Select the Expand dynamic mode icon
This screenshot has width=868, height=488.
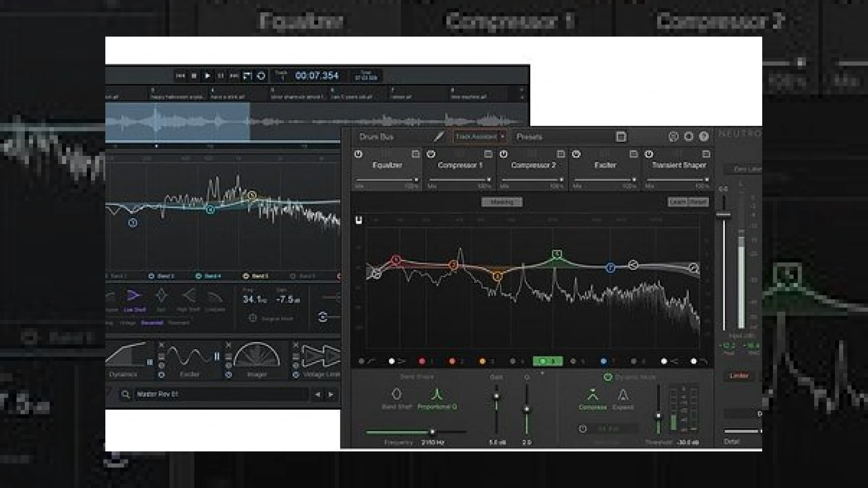[623, 395]
